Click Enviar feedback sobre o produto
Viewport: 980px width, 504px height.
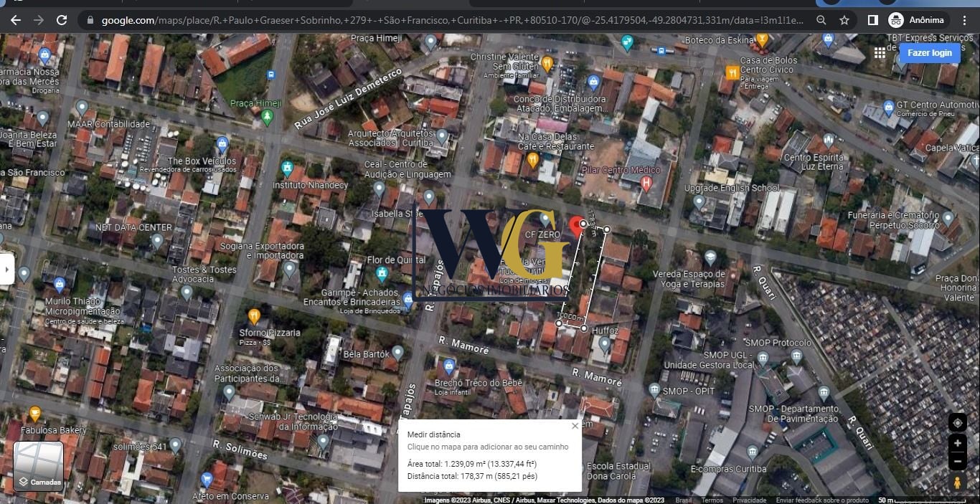[822, 500]
